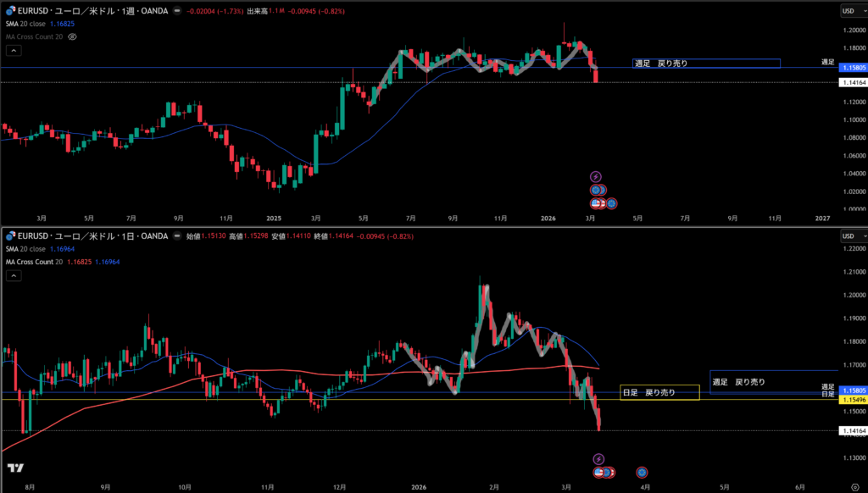This screenshot has width=868, height=493.
Task: Click the TradingView logo in the bottom-left corner
Action: (x=14, y=468)
